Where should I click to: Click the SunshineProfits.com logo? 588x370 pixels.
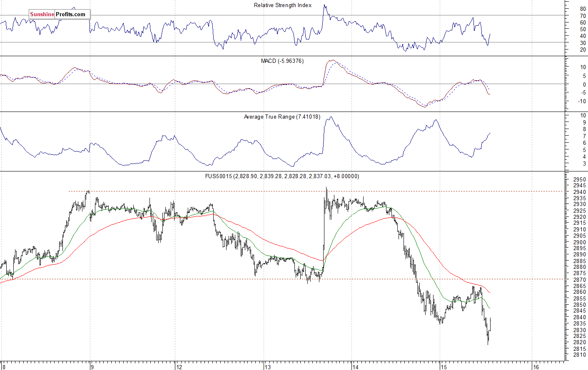click(x=59, y=14)
